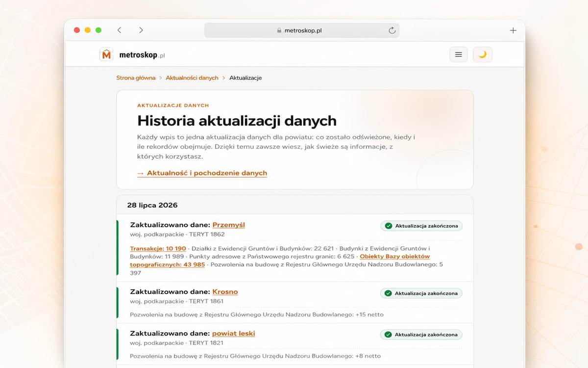Screen dimensions: 588x368
Task: Click the AKTUALIZACJE DANYCH label
Action: (173, 105)
